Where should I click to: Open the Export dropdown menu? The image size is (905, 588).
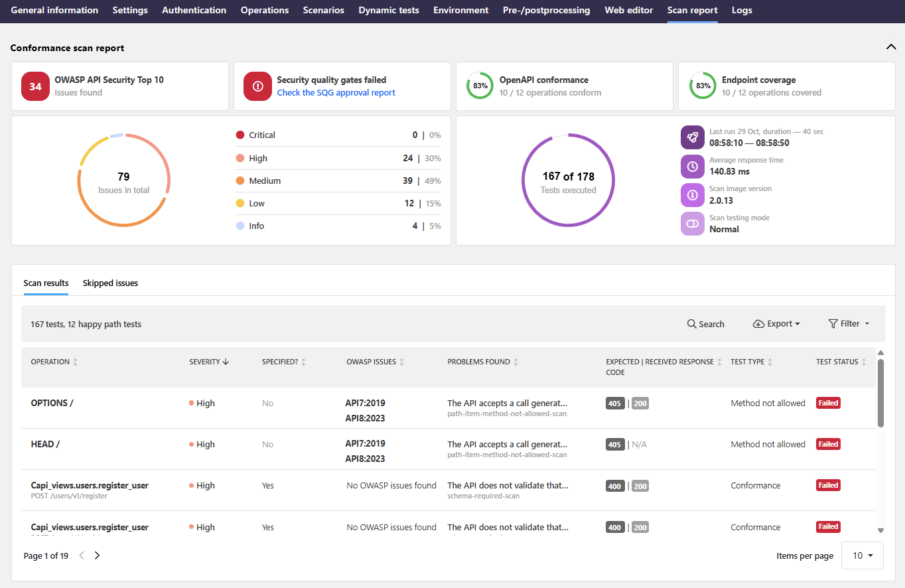[x=776, y=324]
